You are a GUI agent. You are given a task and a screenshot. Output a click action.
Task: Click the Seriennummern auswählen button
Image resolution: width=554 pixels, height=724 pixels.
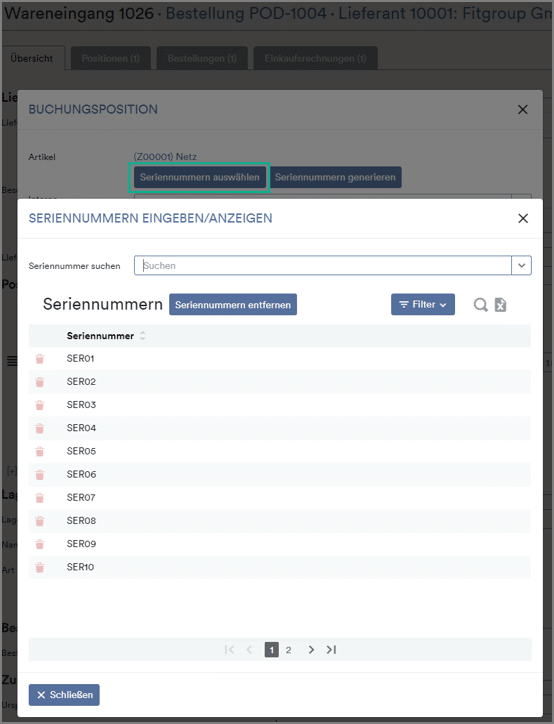coord(199,177)
